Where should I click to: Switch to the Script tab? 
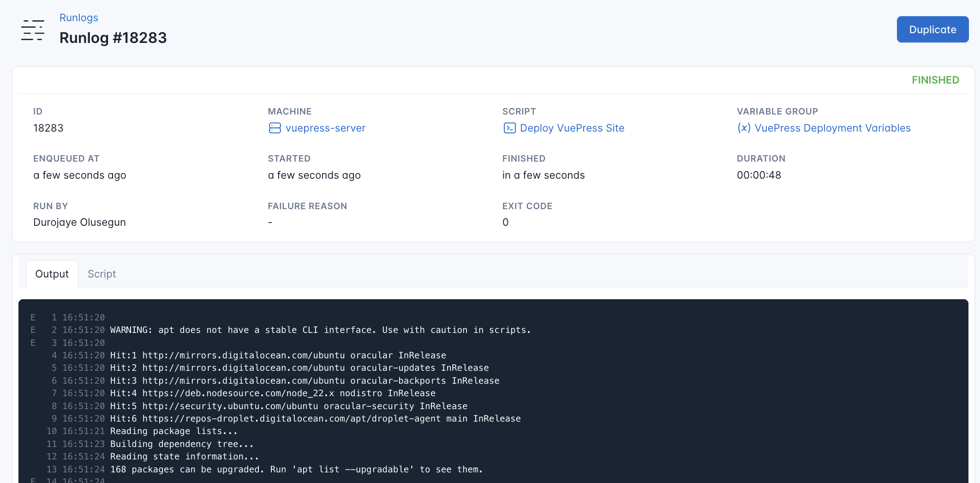pyautogui.click(x=102, y=273)
